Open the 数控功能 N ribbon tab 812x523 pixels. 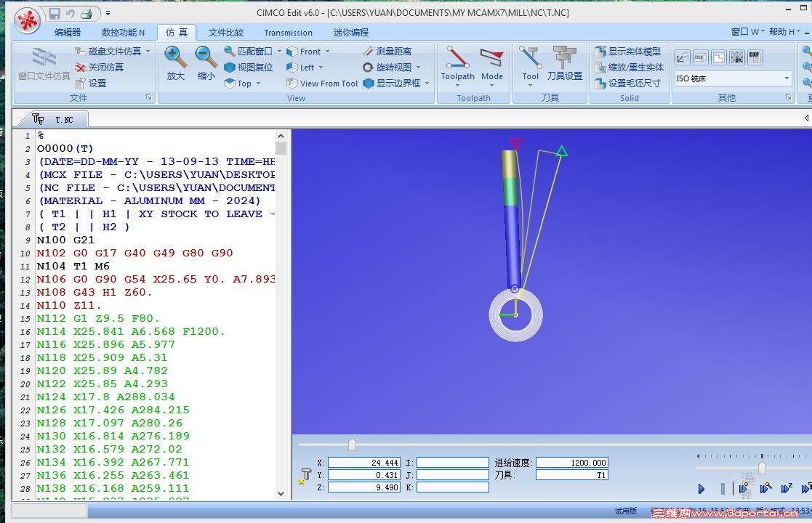click(x=123, y=33)
